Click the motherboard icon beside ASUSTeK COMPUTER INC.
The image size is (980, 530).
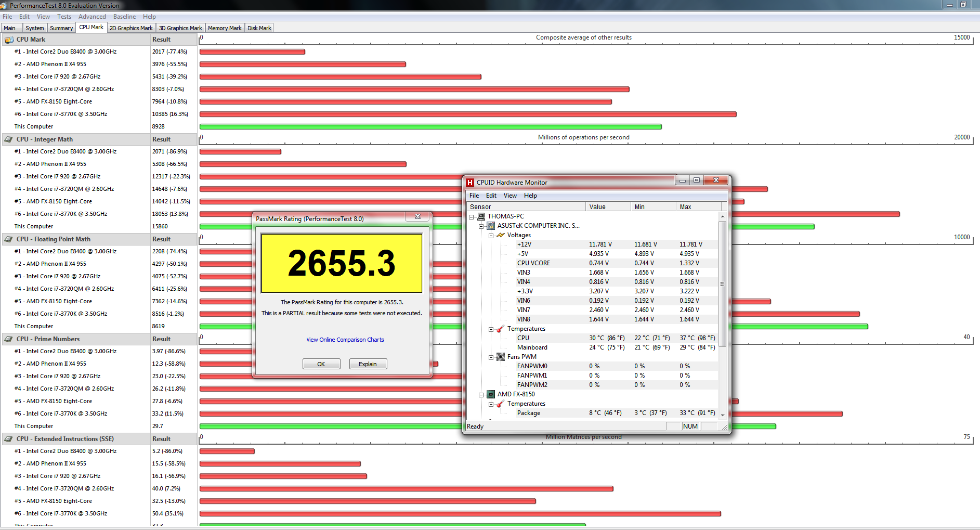(x=491, y=226)
